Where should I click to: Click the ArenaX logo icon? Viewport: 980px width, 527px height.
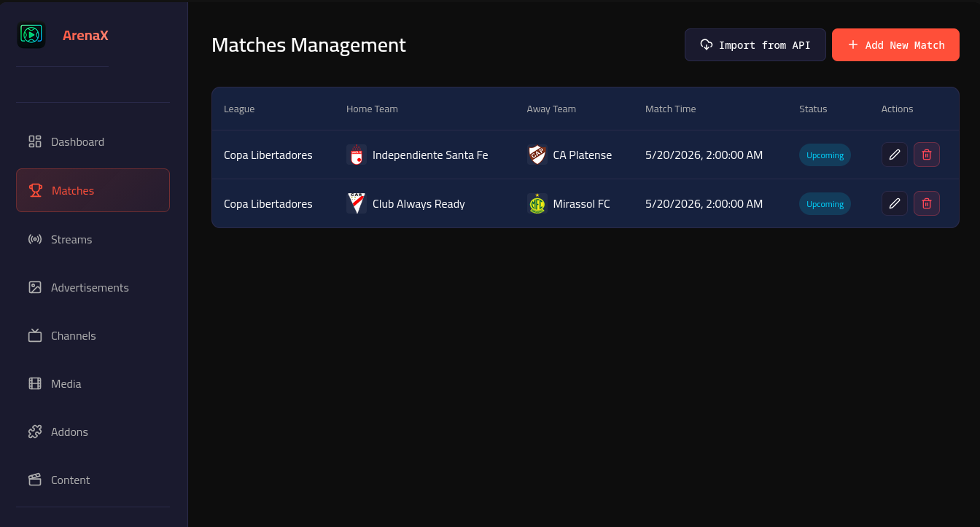point(31,34)
